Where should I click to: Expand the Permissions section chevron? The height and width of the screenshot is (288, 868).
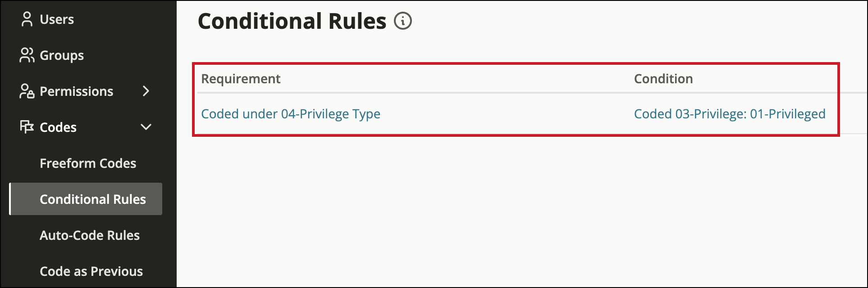coord(146,91)
